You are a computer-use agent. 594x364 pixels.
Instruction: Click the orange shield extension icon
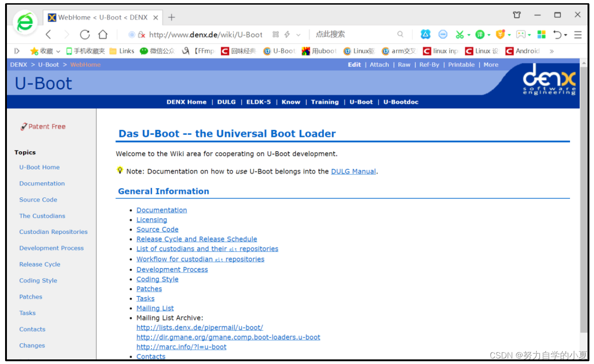pos(500,34)
